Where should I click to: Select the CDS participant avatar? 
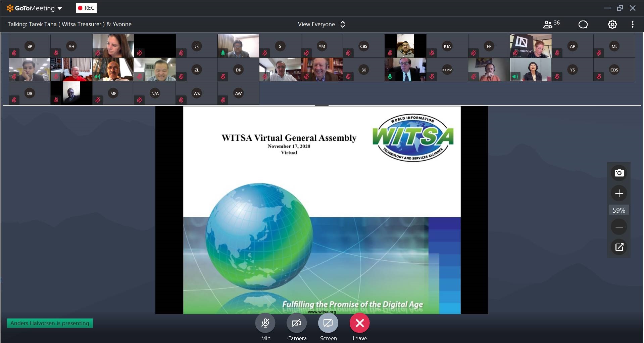point(614,70)
